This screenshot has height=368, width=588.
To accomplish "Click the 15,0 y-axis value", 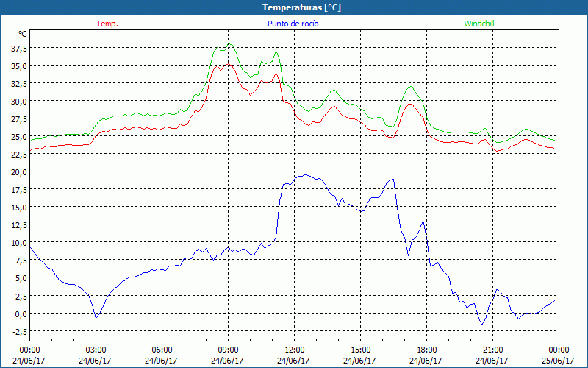I will (x=19, y=207).
